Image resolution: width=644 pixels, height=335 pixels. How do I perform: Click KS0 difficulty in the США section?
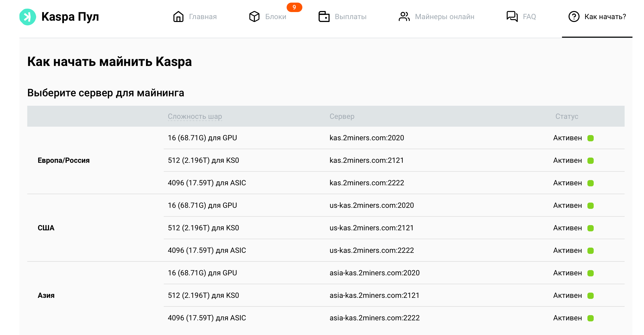click(x=203, y=228)
